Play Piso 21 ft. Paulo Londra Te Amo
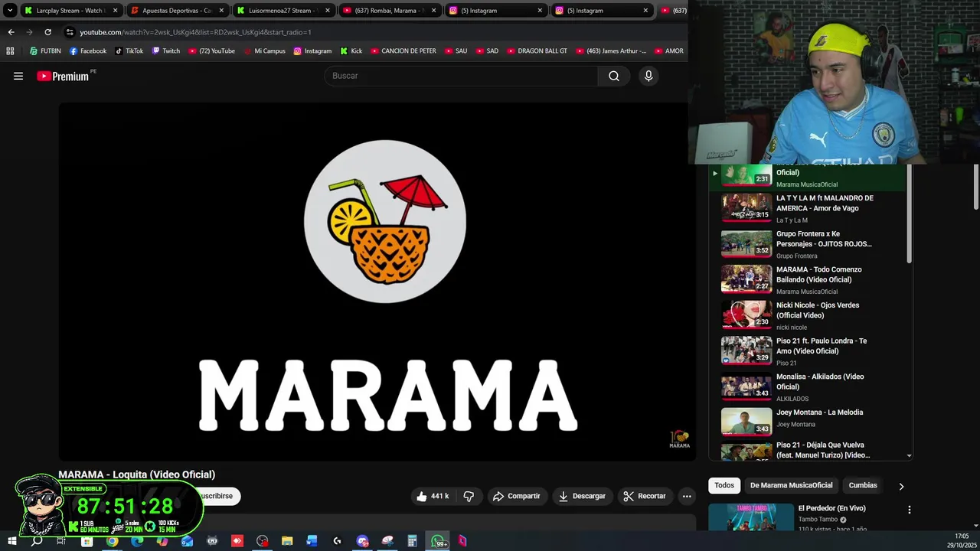The height and width of the screenshot is (551, 980). click(x=808, y=351)
